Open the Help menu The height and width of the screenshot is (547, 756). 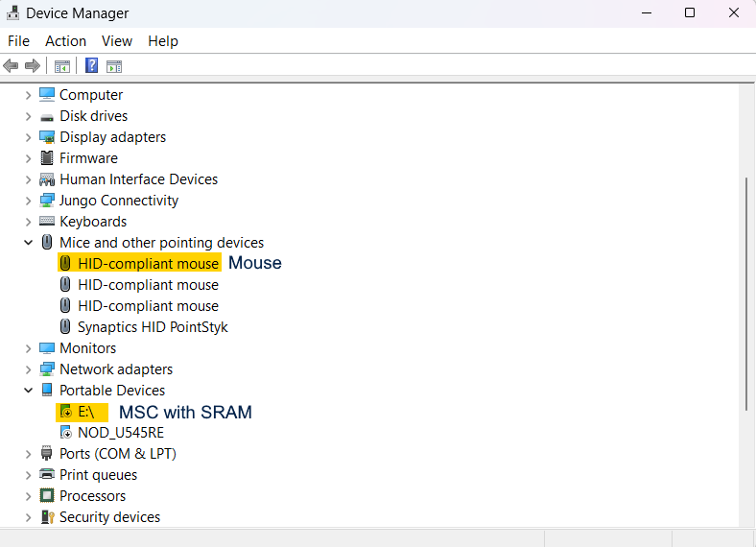[x=163, y=41]
